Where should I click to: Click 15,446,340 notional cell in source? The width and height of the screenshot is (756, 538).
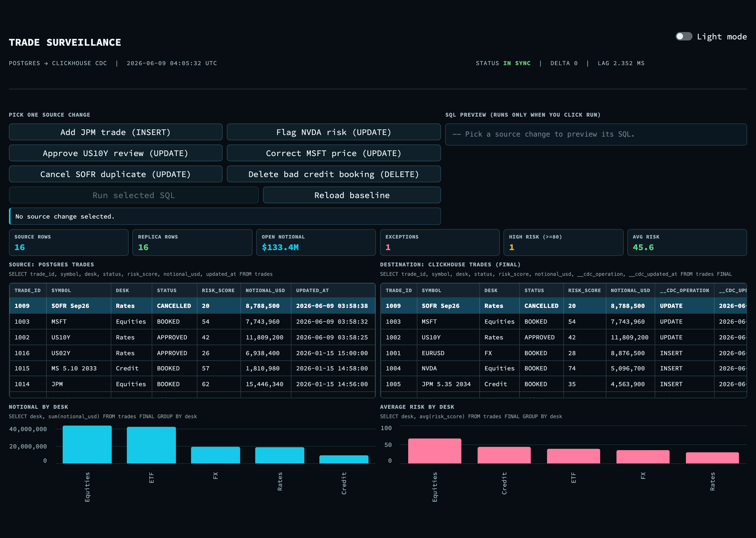[x=265, y=384]
